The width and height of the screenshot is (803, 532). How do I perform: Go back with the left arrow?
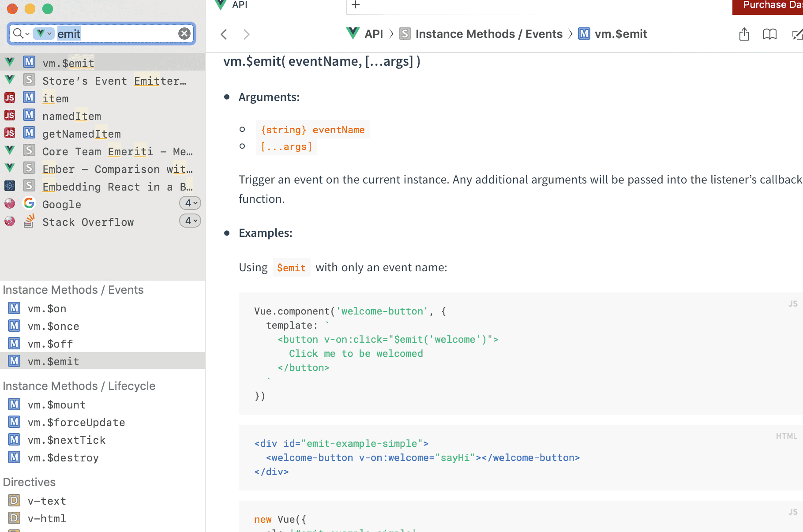click(224, 34)
